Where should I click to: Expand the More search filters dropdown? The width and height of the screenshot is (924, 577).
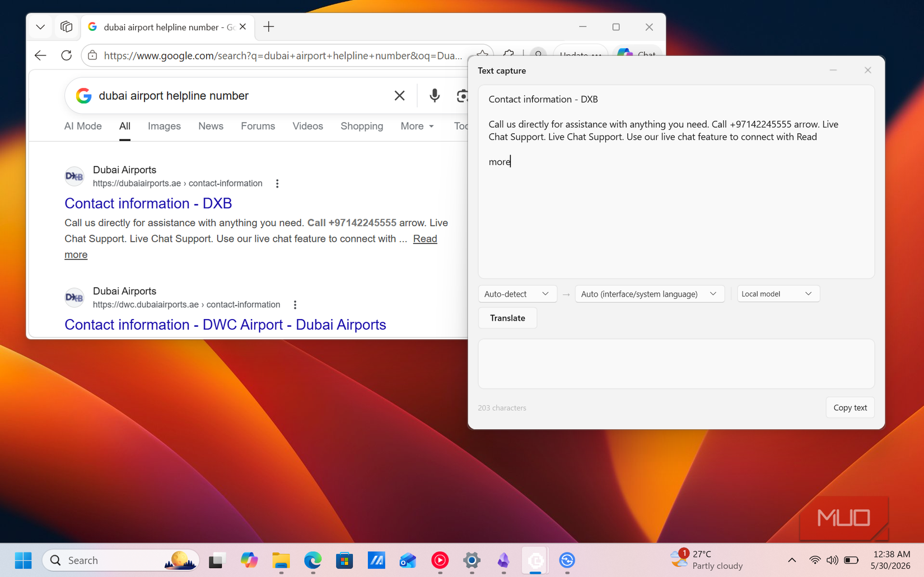point(417,126)
